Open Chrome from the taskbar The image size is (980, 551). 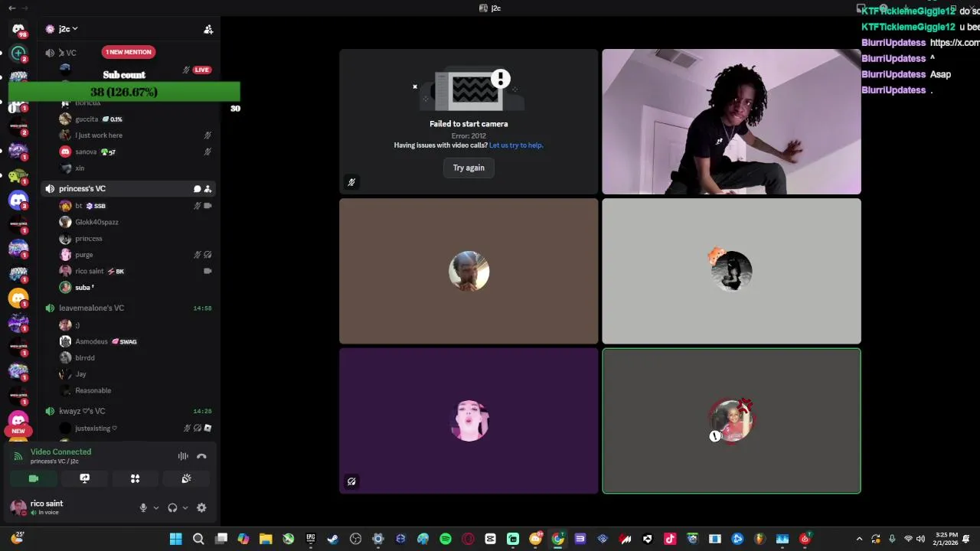(x=558, y=539)
